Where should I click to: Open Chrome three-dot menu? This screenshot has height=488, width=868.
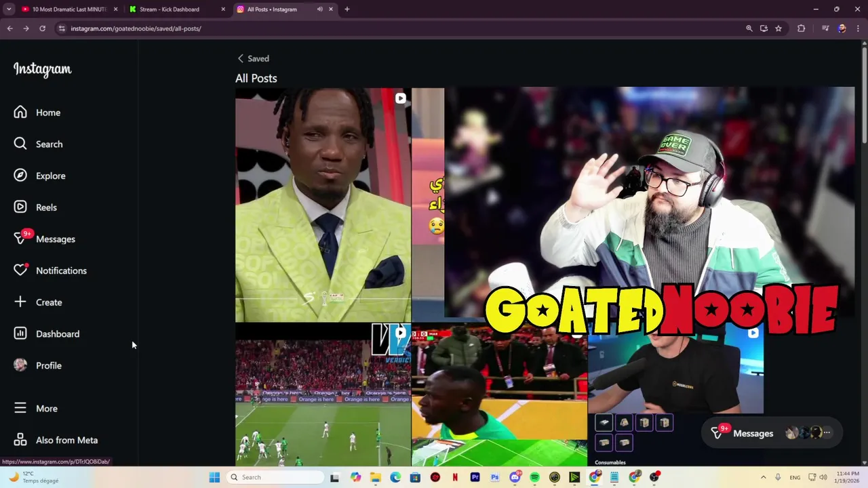(x=859, y=28)
